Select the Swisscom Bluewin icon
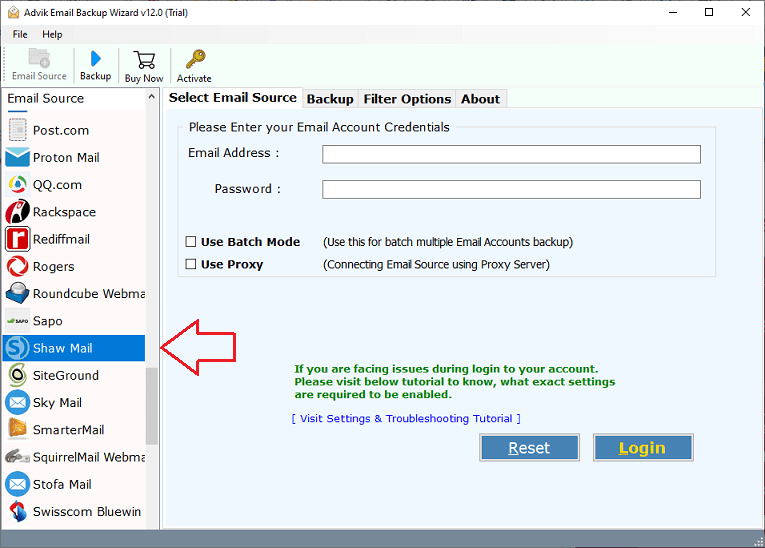This screenshot has width=765, height=548. [18, 511]
